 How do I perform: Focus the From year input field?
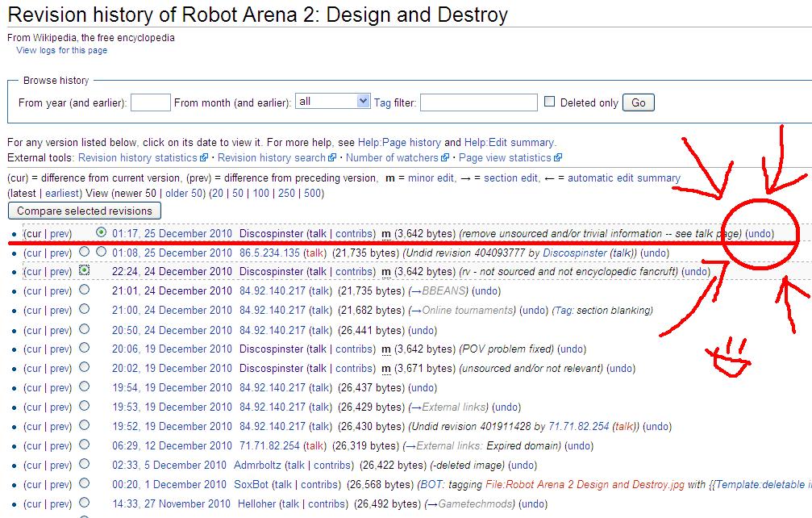point(151,102)
